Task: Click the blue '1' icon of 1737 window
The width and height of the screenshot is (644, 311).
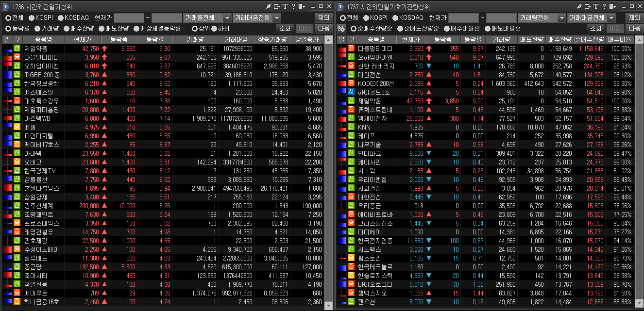Action: (340, 6)
